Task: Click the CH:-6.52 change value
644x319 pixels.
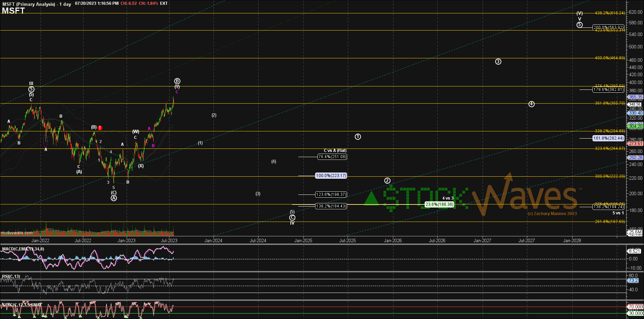Action: (x=129, y=3)
